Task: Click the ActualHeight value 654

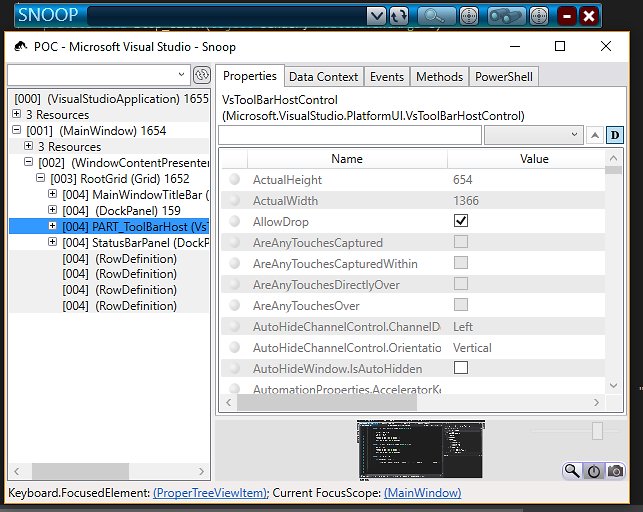Action: point(463,180)
